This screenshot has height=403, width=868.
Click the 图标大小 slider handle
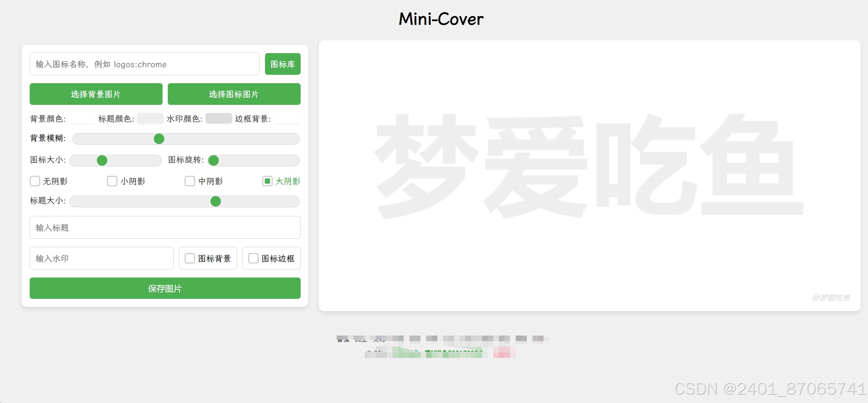[101, 160]
